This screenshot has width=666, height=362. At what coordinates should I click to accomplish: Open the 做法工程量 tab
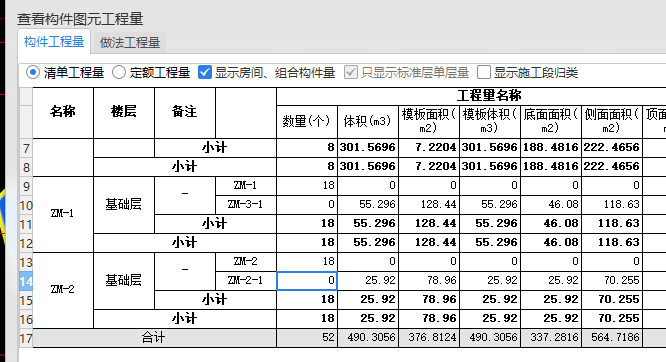coord(130,42)
